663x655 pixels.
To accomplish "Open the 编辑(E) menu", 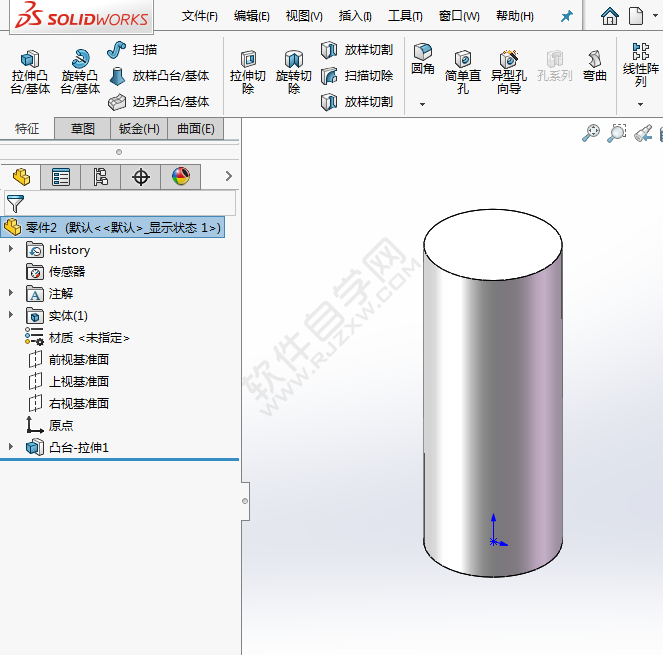I will pyautogui.click(x=252, y=16).
